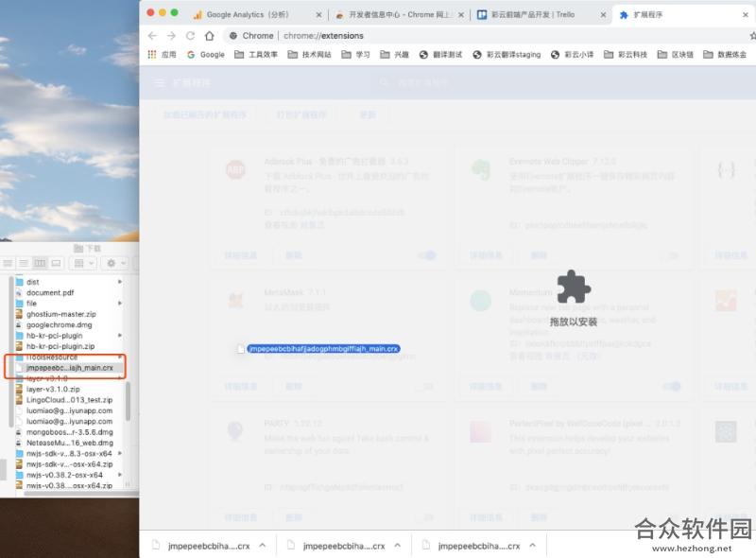Expand the hb-kr-pci-plugin folder arrow
The width and height of the screenshot is (756, 558).
[x=120, y=335]
